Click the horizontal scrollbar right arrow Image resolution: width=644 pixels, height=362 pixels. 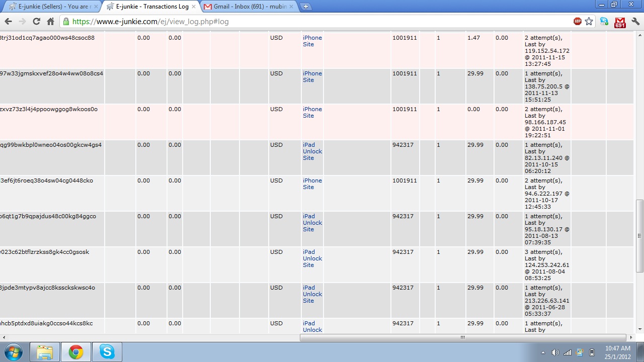point(632,337)
